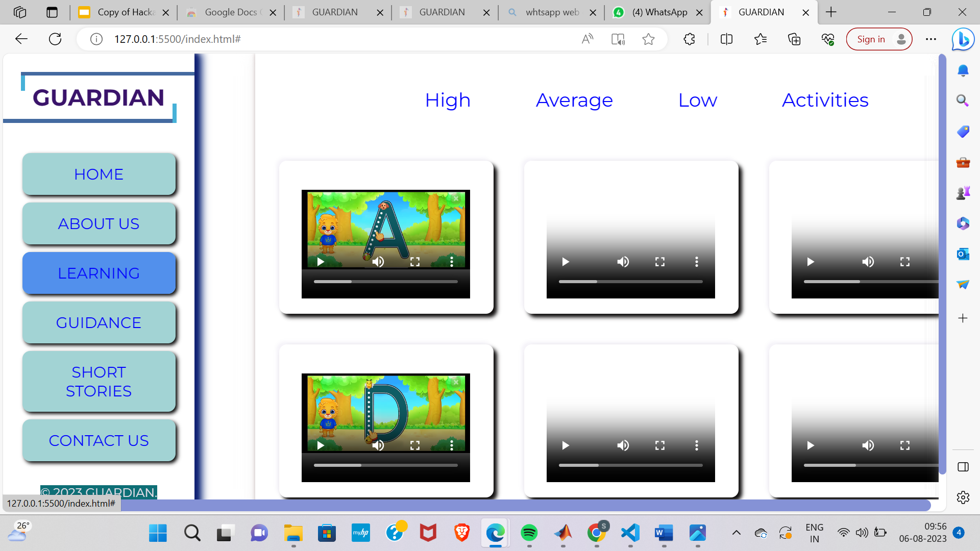Image resolution: width=980 pixels, height=551 pixels.
Task: Open three-dot menu on top middle video
Action: [x=696, y=262]
